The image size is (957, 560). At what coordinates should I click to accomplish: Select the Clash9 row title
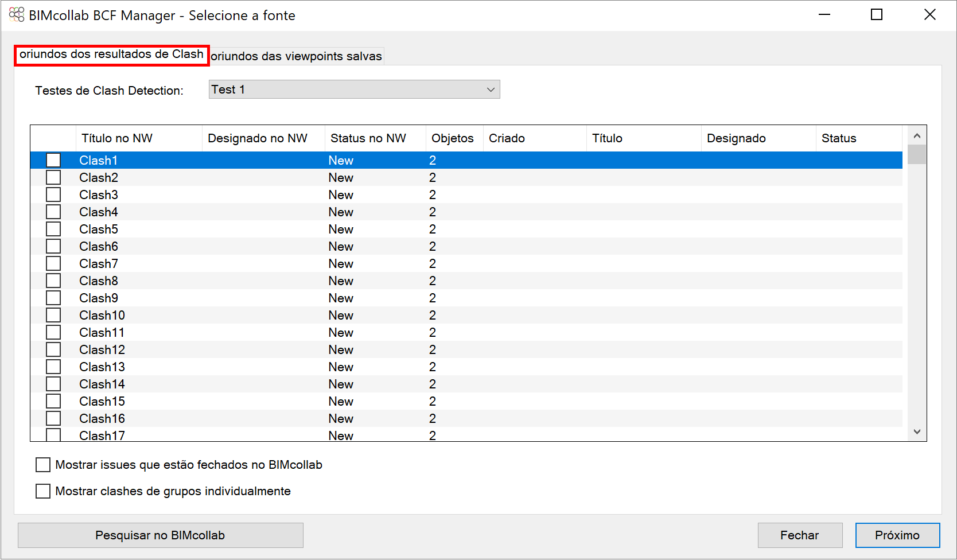pyautogui.click(x=99, y=298)
